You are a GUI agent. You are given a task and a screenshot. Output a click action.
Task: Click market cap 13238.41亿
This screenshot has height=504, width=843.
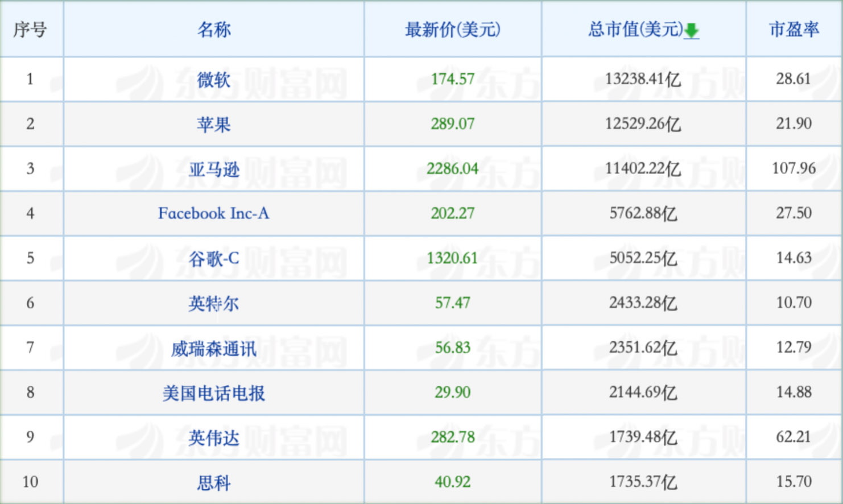tap(643, 79)
